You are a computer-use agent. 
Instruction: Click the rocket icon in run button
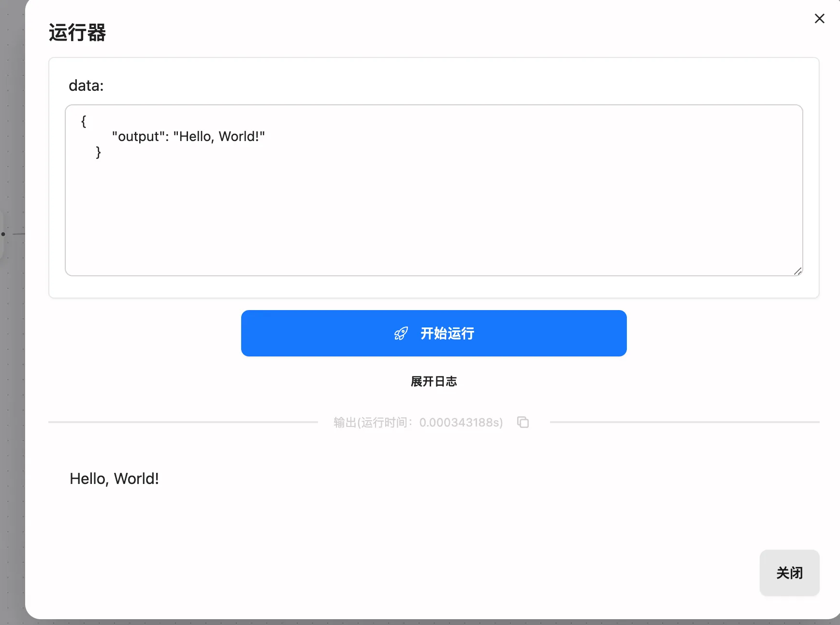(401, 333)
